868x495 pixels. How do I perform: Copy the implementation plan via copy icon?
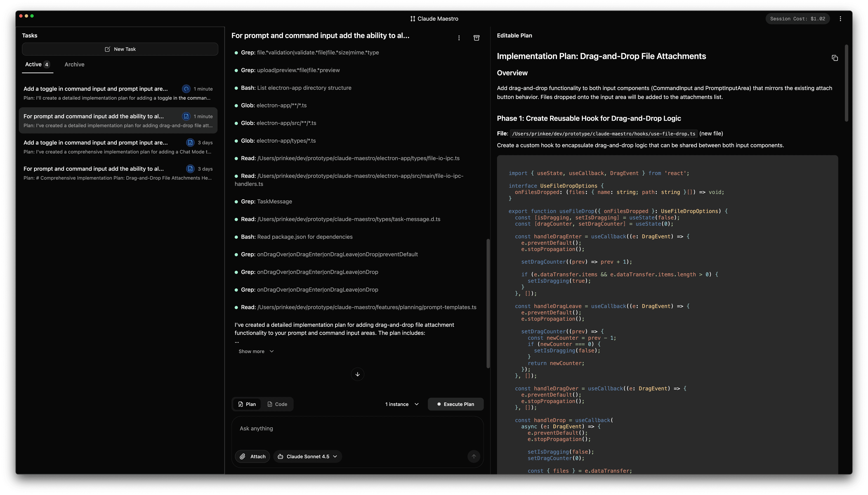[835, 58]
